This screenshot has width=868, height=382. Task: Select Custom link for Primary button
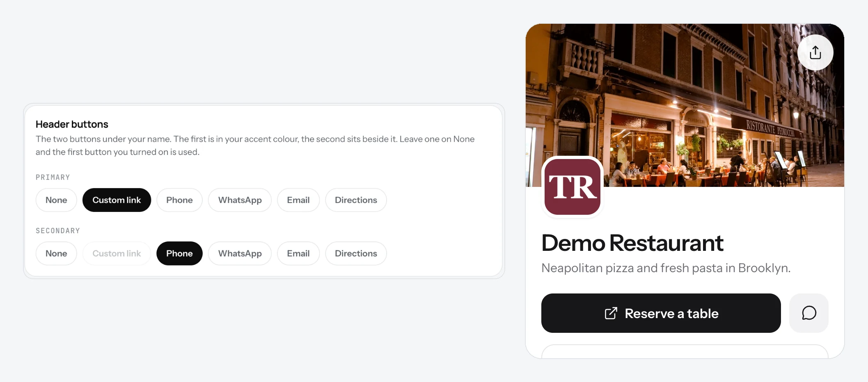pos(117,200)
